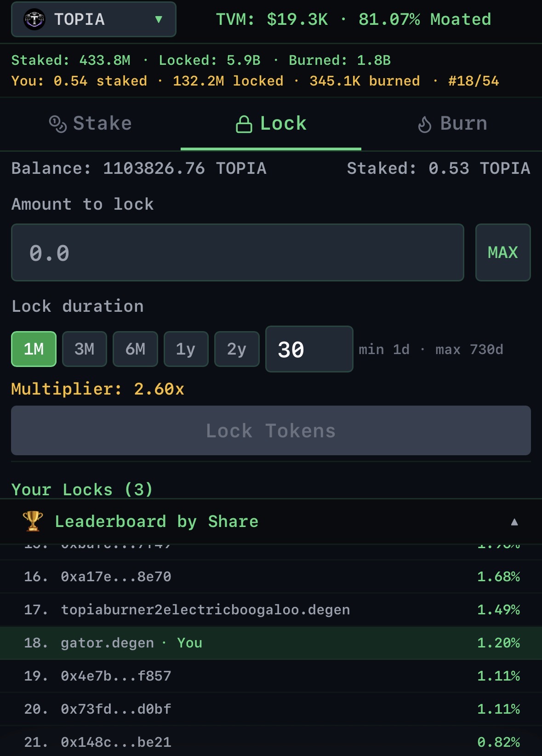The height and width of the screenshot is (756, 542).
Task: Select gator.degen row in leaderboard
Action: (x=271, y=643)
